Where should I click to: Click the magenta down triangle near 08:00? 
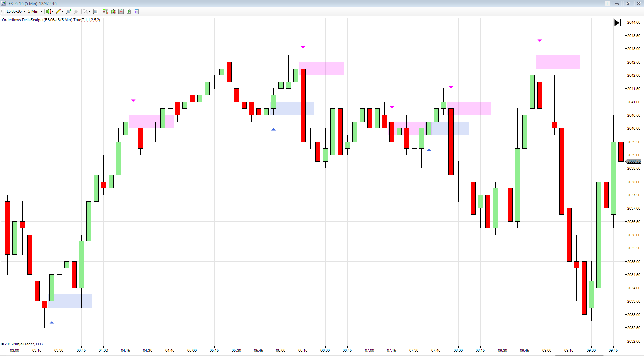pyautogui.click(x=451, y=87)
